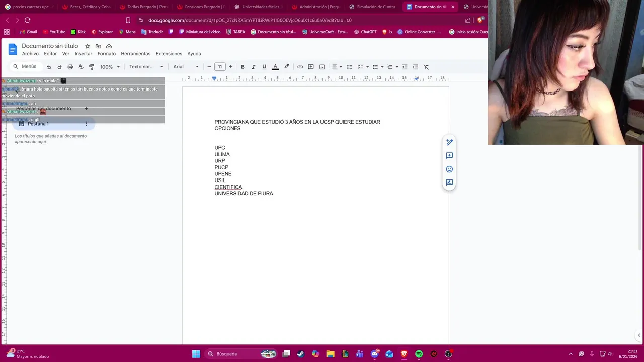Insert a link with the chain icon
This screenshot has height=362, width=644.
[300, 67]
